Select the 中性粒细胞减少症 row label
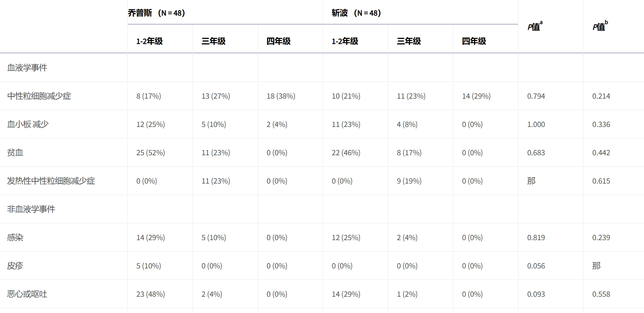644x313 pixels. (39, 96)
